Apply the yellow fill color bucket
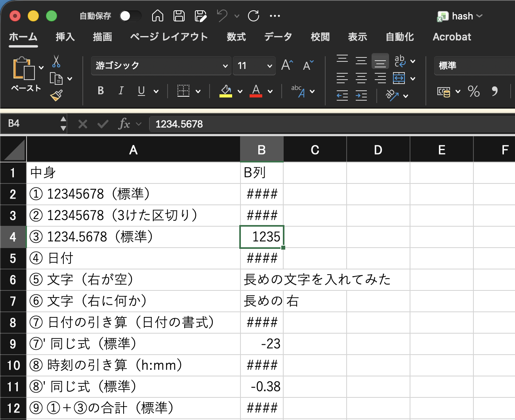 coord(226,91)
